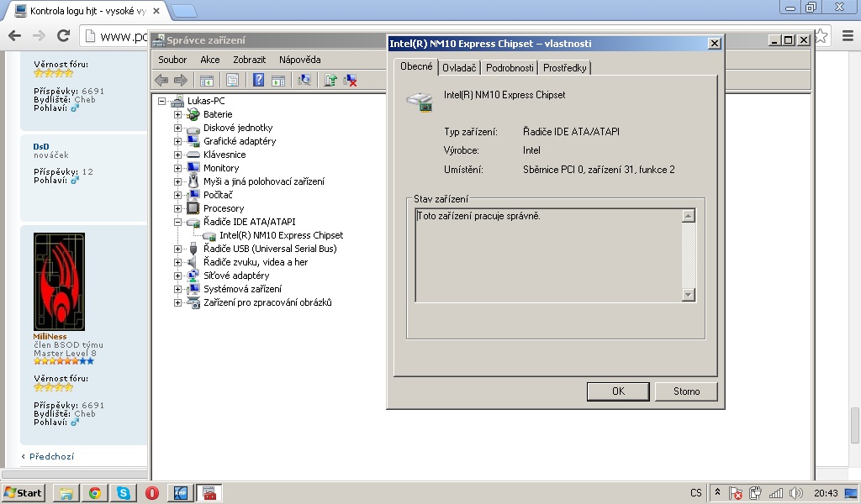Open the Předchozí link on forum page
Image resolution: width=861 pixels, height=504 pixels.
[x=51, y=456]
